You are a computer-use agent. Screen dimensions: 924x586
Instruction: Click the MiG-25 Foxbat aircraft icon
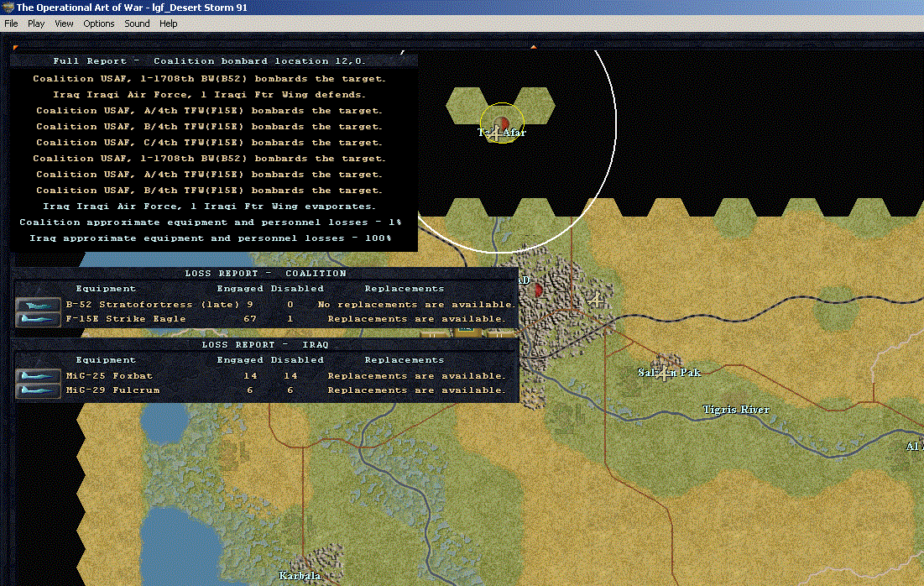click(x=39, y=376)
